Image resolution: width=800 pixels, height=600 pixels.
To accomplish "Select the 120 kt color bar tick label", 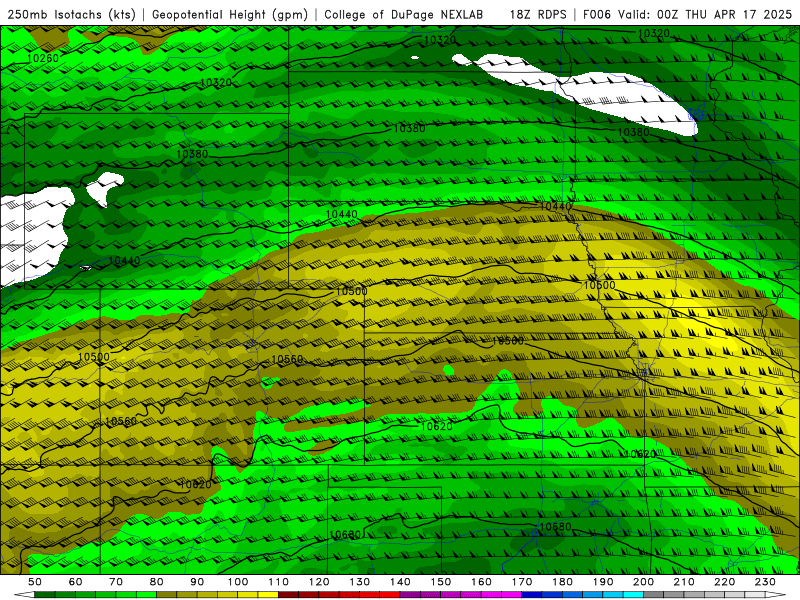I will point(319,582).
